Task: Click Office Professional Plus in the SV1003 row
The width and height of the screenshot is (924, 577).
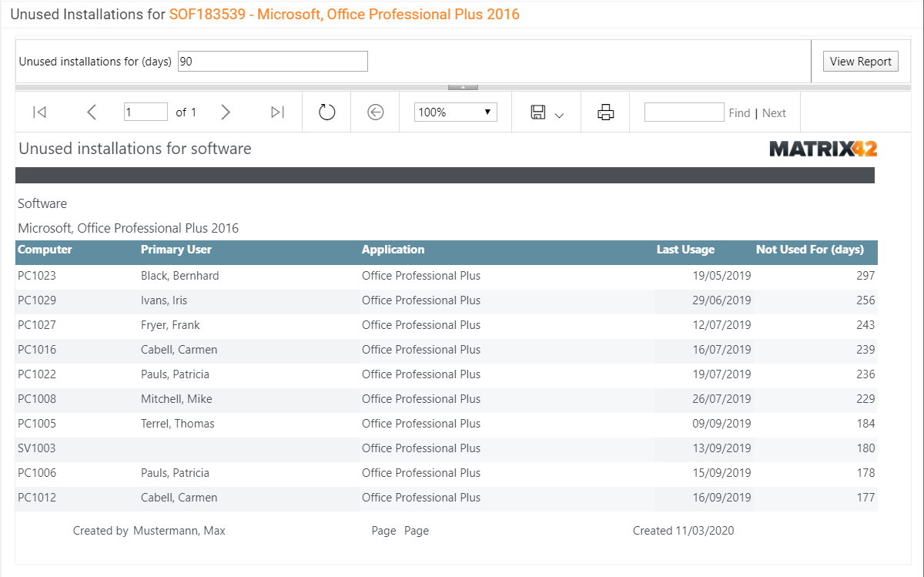Action: [x=421, y=448]
